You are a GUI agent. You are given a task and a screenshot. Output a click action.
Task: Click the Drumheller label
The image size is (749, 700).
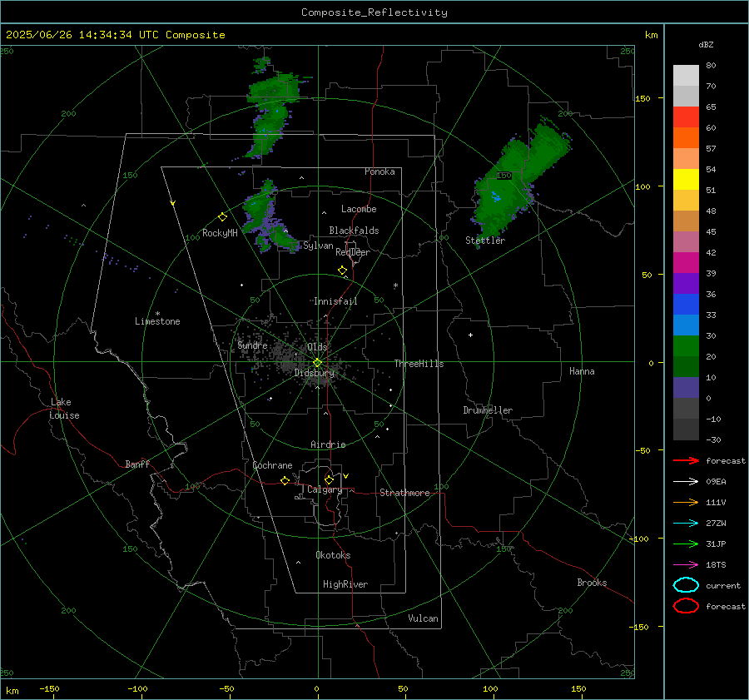click(488, 410)
